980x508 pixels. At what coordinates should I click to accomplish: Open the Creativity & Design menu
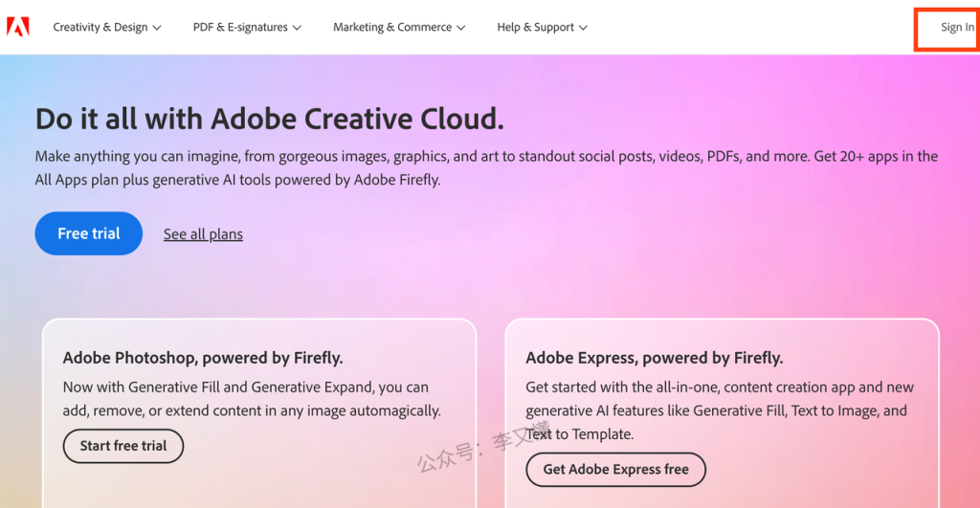[100, 28]
